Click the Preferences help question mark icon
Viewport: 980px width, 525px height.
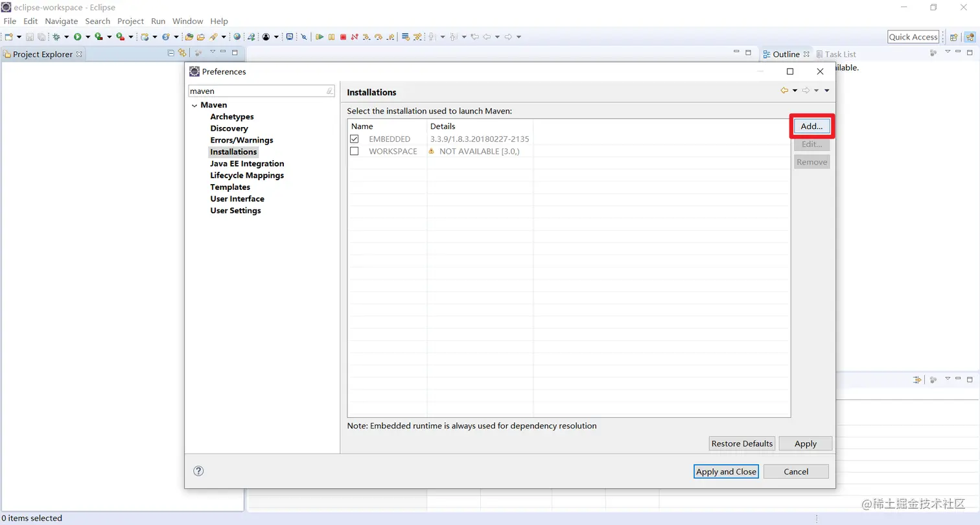pyautogui.click(x=199, y=471)
